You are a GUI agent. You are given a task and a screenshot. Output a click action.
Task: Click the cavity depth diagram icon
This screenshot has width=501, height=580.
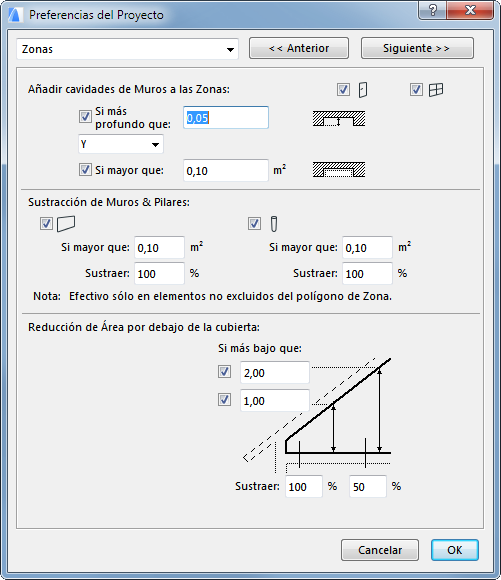click(x=339, y=119)
